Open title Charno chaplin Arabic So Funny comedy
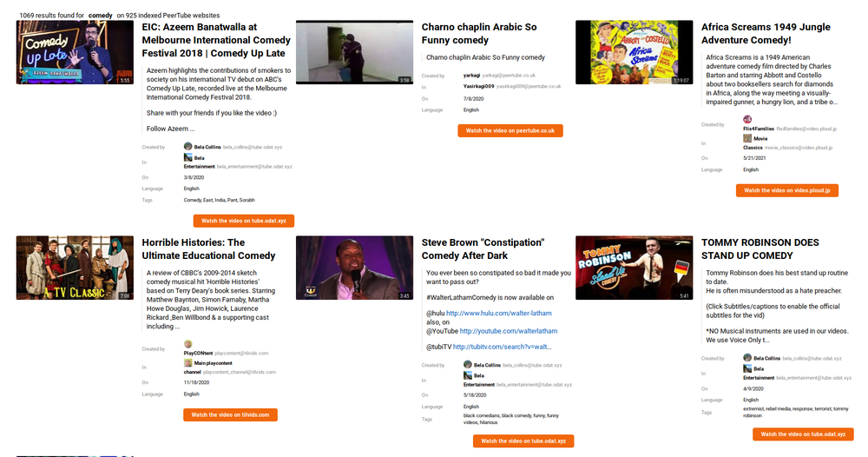The image size is (868, 457). pos(479,33)
